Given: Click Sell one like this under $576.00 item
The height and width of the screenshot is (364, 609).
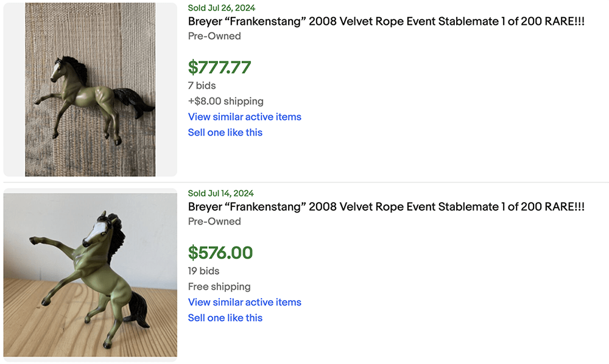Looking at the screenshot, I should click(225, 318).
